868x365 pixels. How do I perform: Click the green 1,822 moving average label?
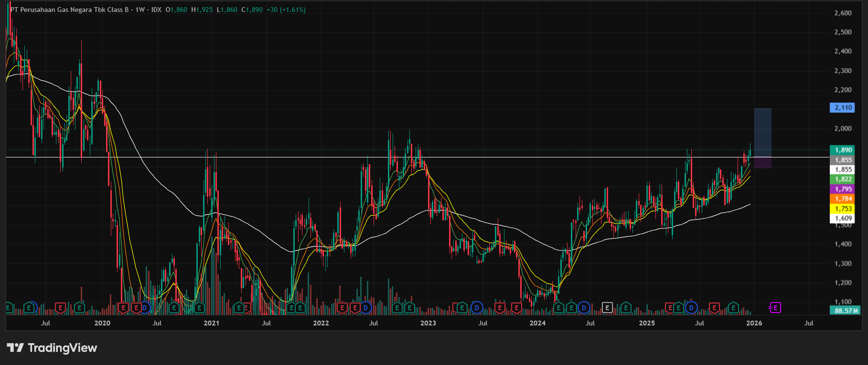[x=843, y=179]
